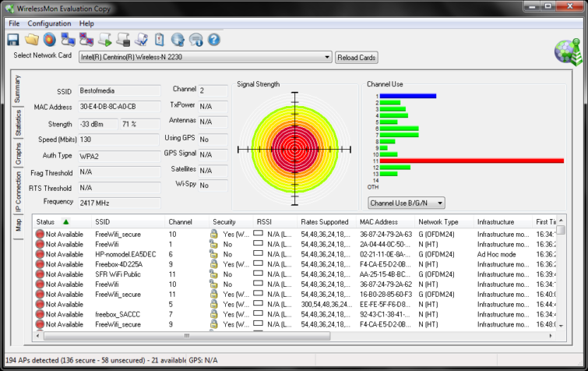588x371 pixels.
Task: Sort list by RSSI column header
Action: (x=274, y=221)
